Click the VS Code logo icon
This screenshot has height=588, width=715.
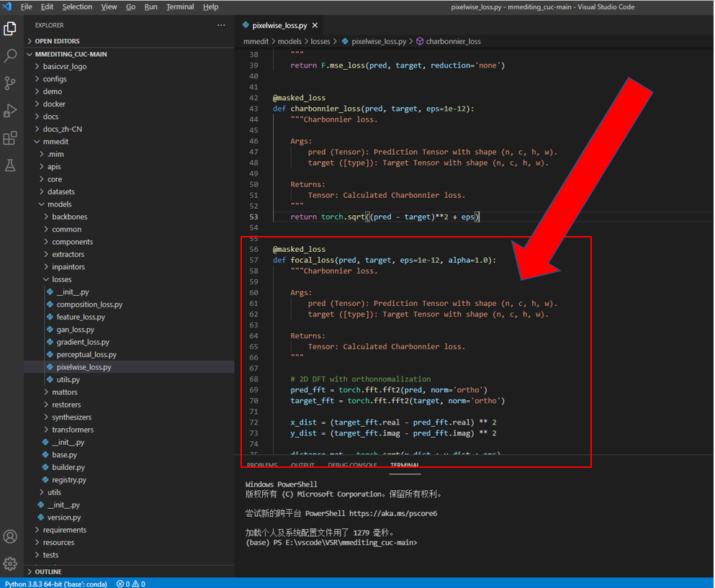6,6
